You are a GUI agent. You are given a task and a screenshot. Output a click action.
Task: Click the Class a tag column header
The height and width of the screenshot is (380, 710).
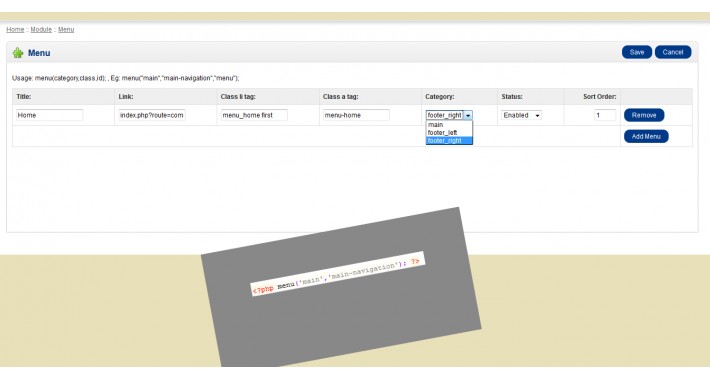tap(341, 96)
